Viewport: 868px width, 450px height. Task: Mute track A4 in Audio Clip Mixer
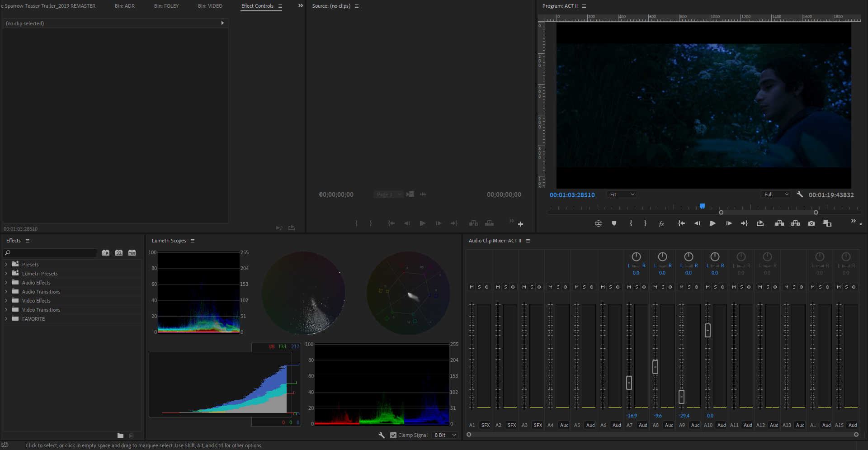tap(551, 287)
